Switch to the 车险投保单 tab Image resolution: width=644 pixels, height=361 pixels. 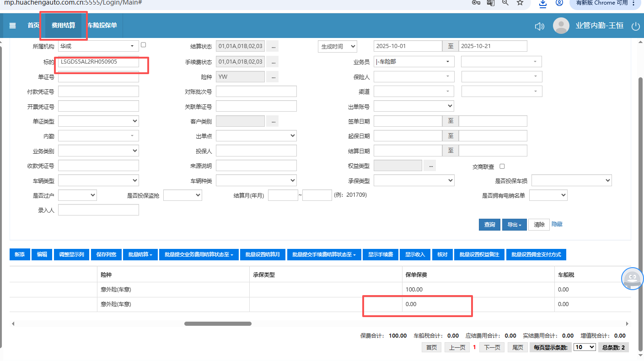click(x=102, y=26)
